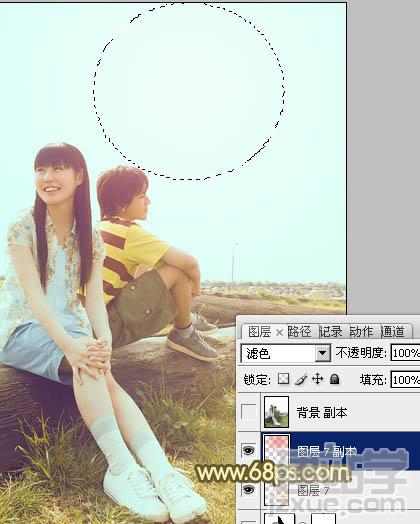Select the 图层 7 副本 layer thumbnail
420x524 pixels.
coord(276,450)
